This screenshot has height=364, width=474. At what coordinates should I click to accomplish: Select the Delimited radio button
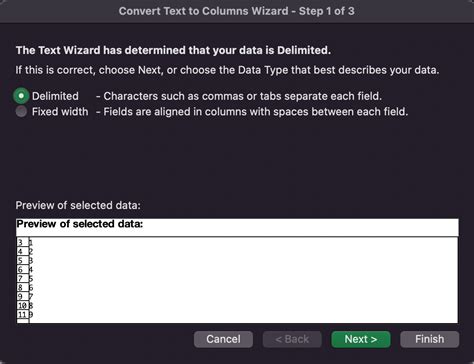[21, 96]
